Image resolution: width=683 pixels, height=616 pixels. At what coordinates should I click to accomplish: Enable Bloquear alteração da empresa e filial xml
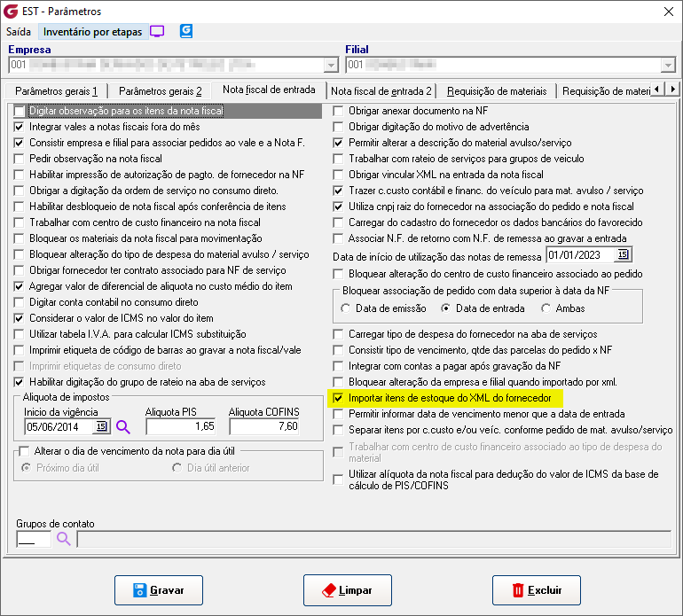pyautogui.click(x=338, y=382)
